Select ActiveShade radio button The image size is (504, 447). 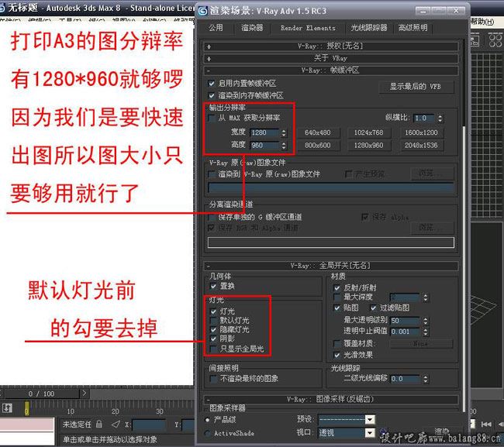[207, 433]
